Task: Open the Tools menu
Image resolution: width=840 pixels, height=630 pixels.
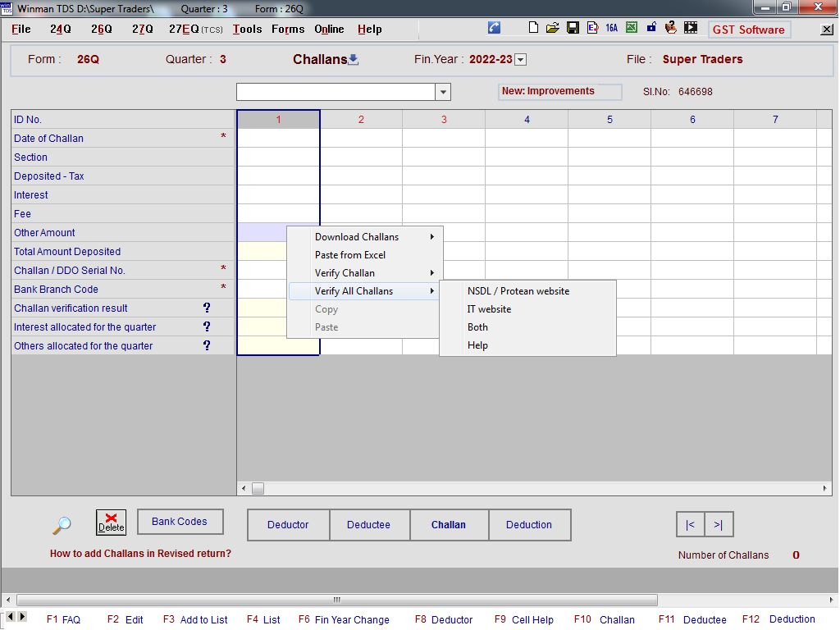Action: point(247,29)
